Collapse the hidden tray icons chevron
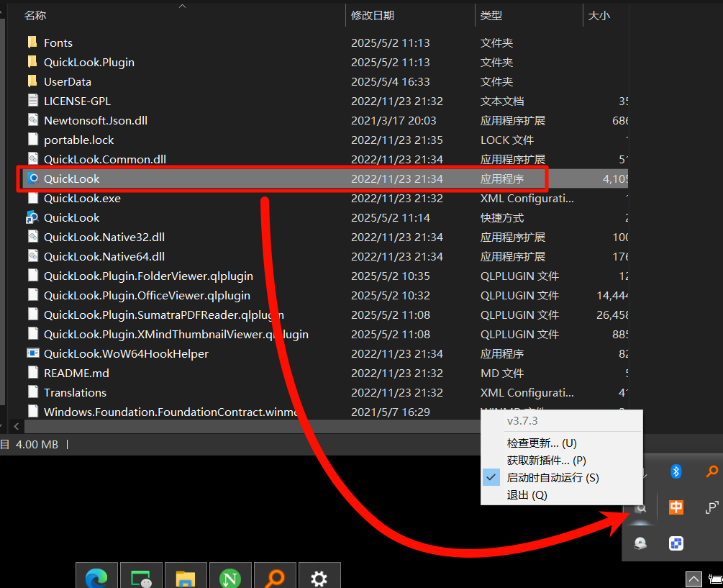Screen dimensions: 723x588 coord(694,579)
